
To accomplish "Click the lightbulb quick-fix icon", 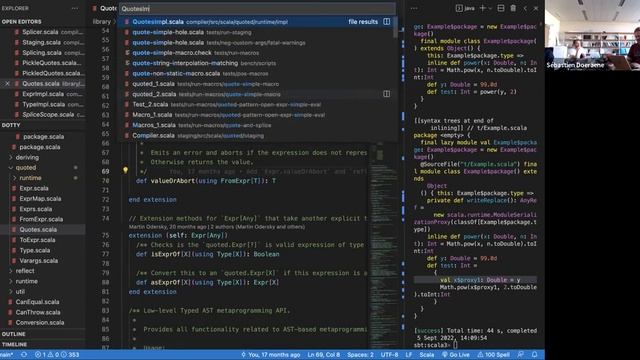I will click(125, 170).
